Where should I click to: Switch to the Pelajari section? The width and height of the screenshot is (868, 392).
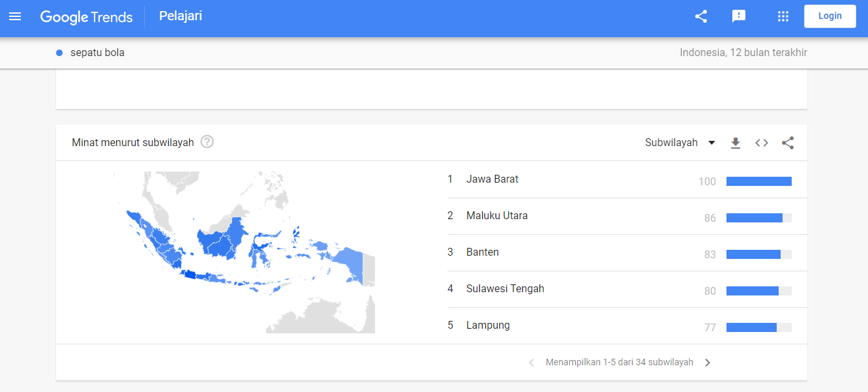[180, 16]
